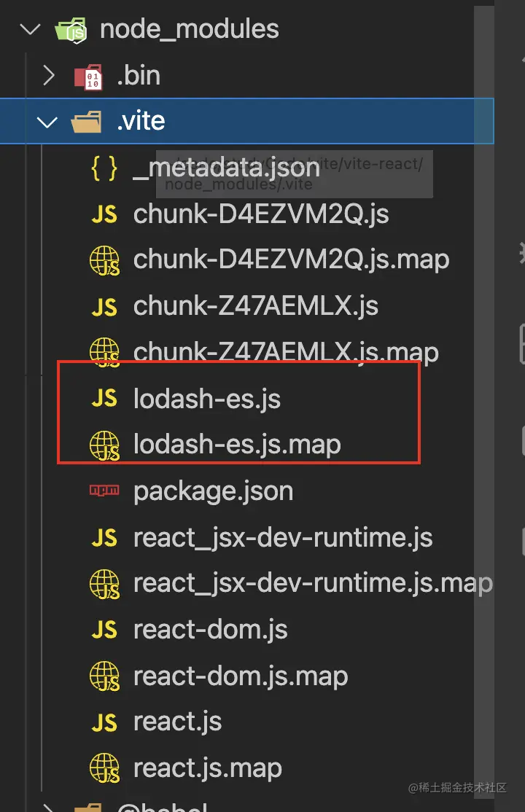Click the node_modules folder icon
Screen dimensions: 525x812
click(x=71, y=31)
